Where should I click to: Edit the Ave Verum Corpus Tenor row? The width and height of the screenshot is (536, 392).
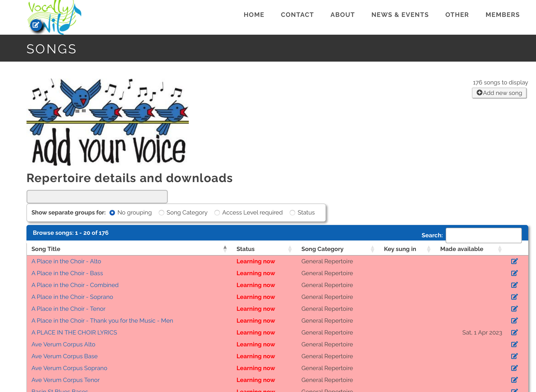point(514,380)
